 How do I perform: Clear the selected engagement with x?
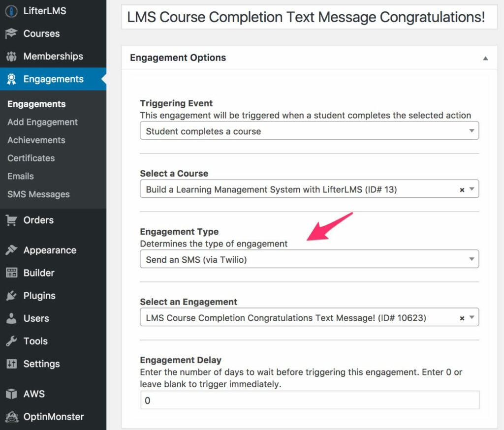tap(462, 318)
